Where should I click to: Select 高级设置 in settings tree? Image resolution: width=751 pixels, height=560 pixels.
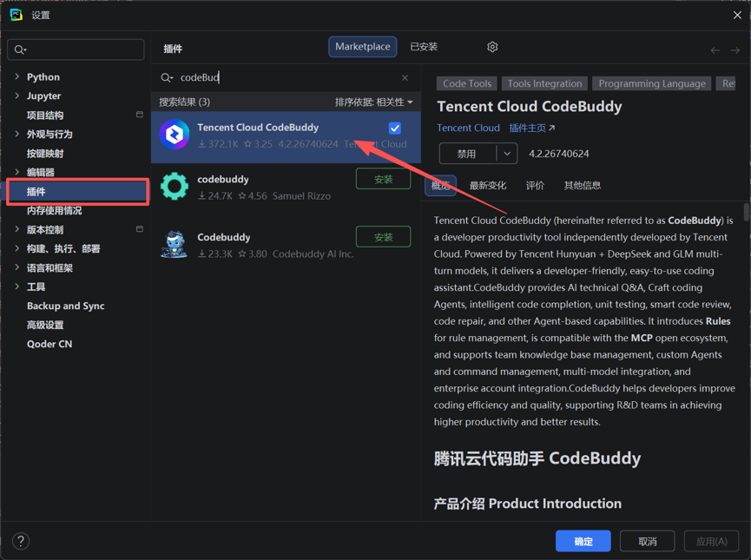point(45,325)
